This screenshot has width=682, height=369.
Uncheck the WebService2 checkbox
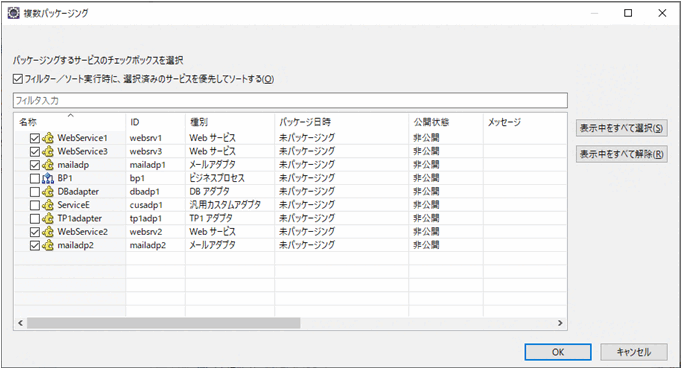pyautogui.click(x=35, y=232)
